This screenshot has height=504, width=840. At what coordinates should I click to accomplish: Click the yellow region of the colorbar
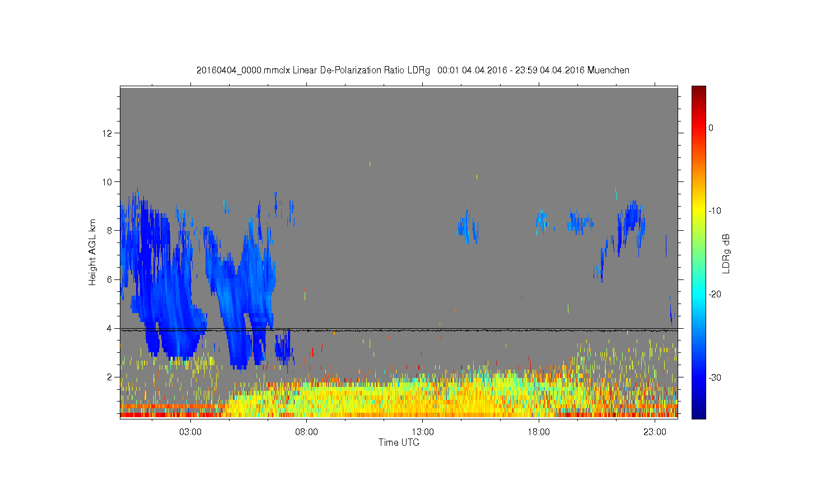pyautogui.click(x=699, y=211)
